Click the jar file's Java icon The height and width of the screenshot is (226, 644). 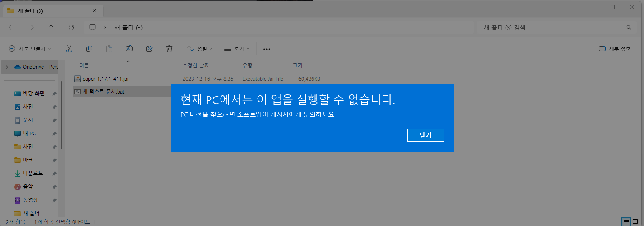(77, 79)
